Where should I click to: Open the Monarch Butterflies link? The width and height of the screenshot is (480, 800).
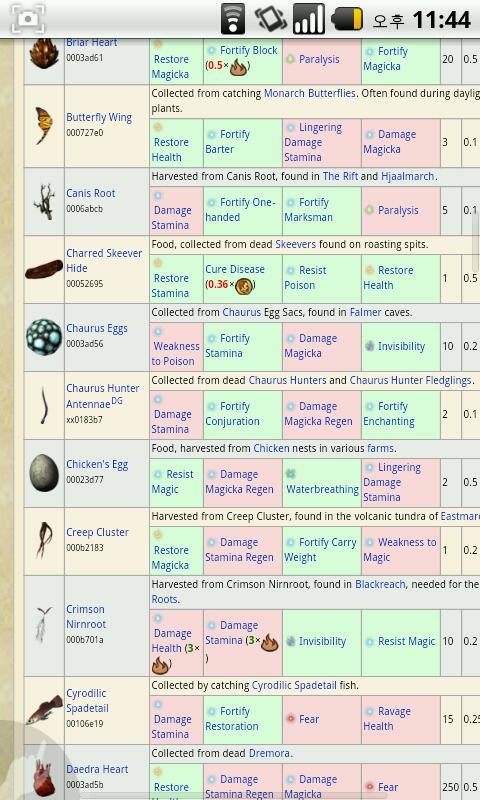click(310, 93)
